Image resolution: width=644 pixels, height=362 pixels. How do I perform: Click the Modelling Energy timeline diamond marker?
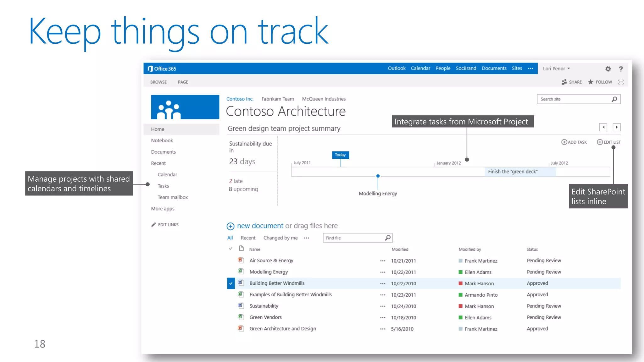point(378,176)
